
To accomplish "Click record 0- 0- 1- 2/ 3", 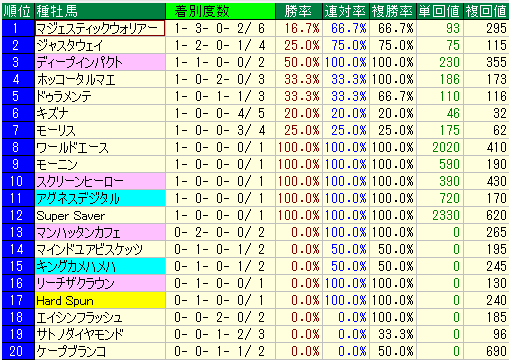I will 220,334.
